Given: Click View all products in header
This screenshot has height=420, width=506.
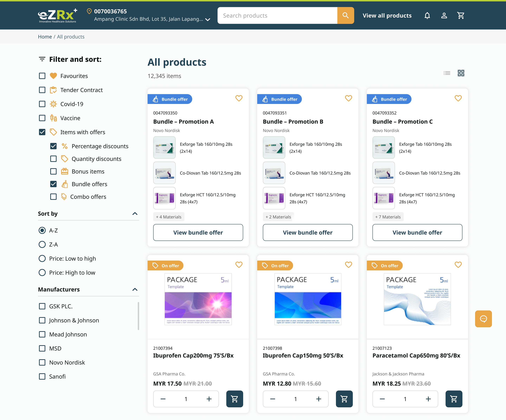Looking at the screenshot, I should point(387,15).
